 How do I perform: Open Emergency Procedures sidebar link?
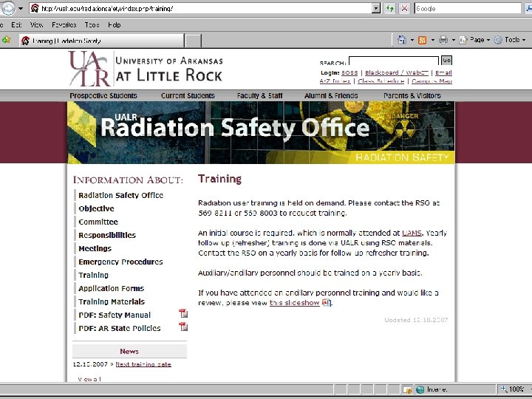pyautogui.click(x=120, y=262)
